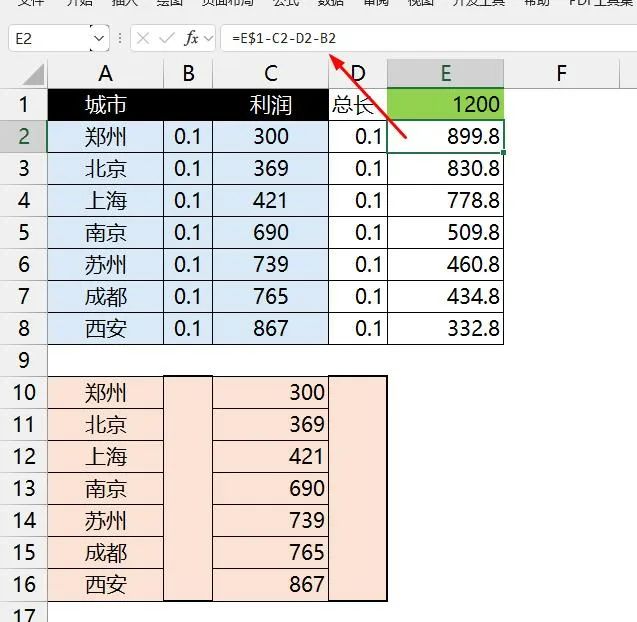Viewport: 637px width, 622px height.
Task: Click the formula bar with =E$1-C2-D2-B2
Action: (x=429, y=39)
